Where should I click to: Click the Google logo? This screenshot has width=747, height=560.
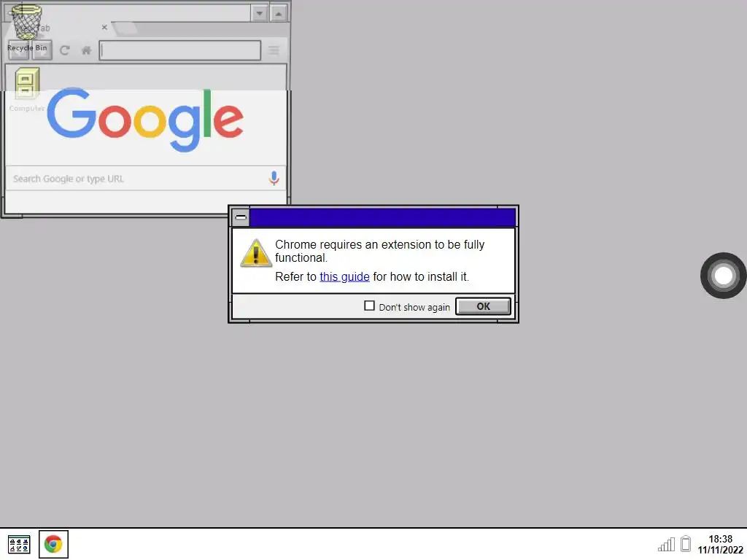145,119
